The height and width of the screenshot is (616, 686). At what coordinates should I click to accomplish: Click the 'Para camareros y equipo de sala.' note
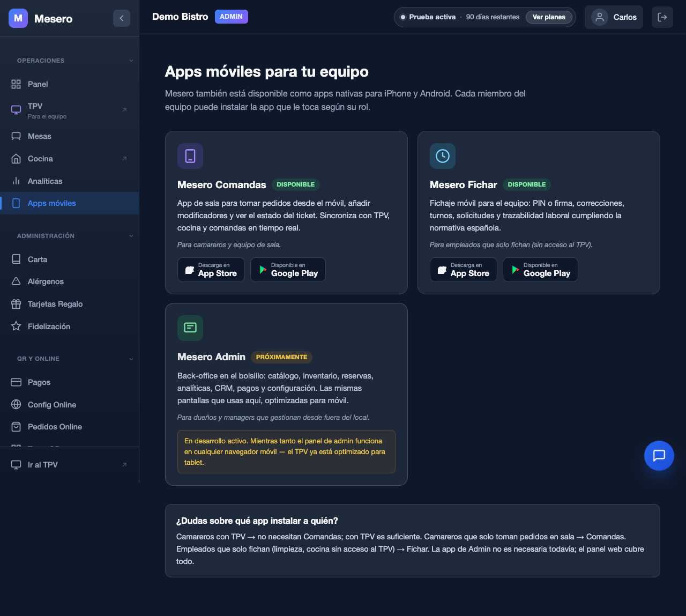229,245
